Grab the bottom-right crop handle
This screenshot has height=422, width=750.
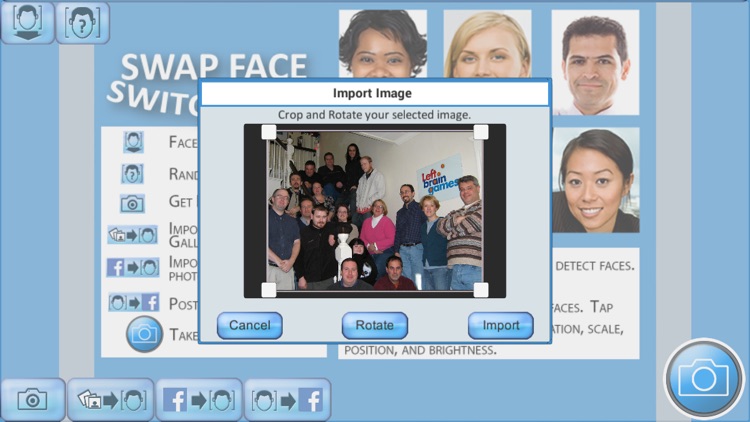pos(481,289)
